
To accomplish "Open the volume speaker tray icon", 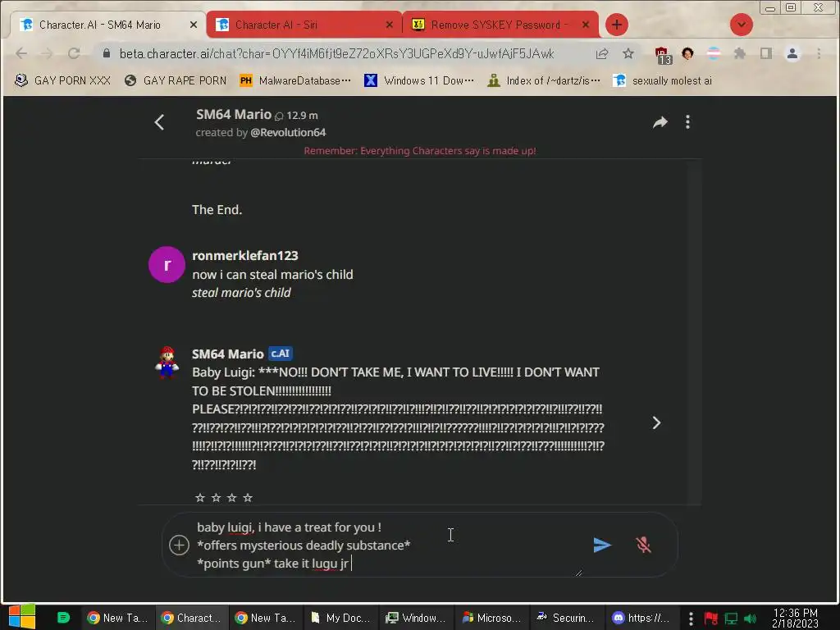I will [x=751, y=619].
